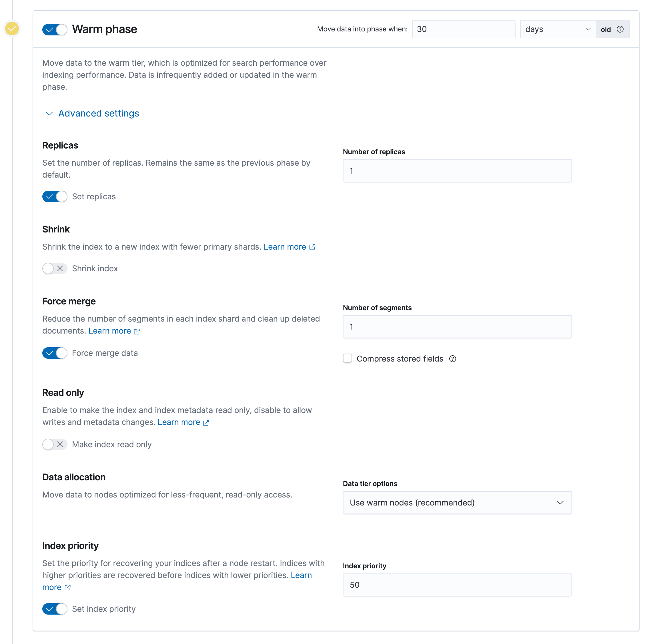
Task: Click the external link icon after Force merge's Learn more
Action: click(137, 331)
